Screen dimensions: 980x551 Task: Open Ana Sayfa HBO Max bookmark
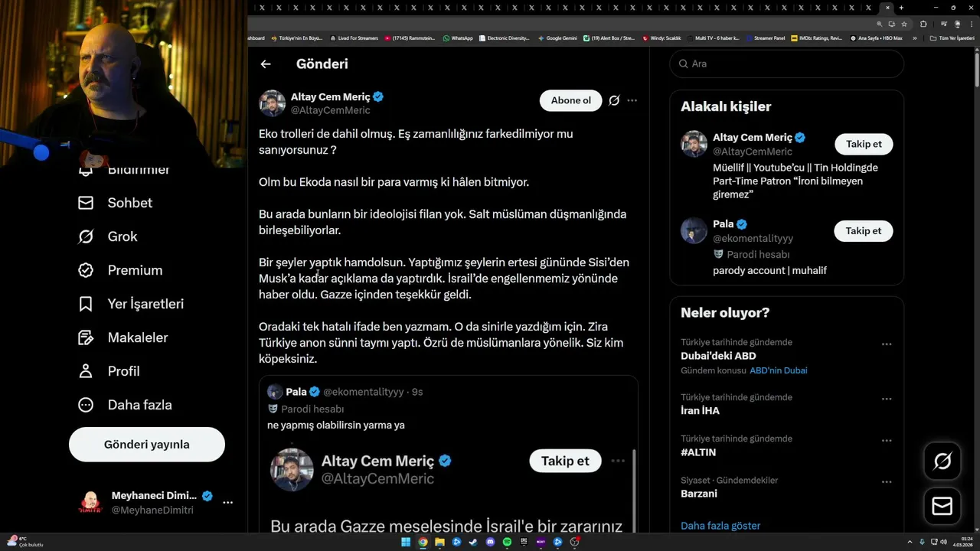(x=877, y=37)
